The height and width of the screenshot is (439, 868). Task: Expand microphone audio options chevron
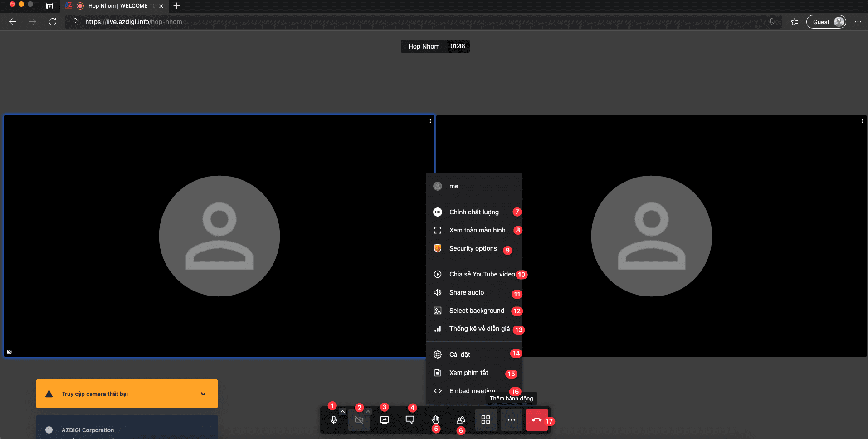point(343,411)
